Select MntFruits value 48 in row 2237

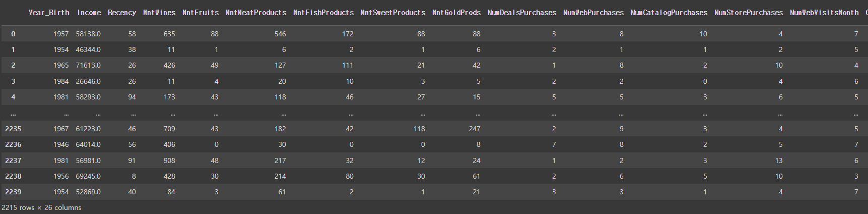pos(215,161)
